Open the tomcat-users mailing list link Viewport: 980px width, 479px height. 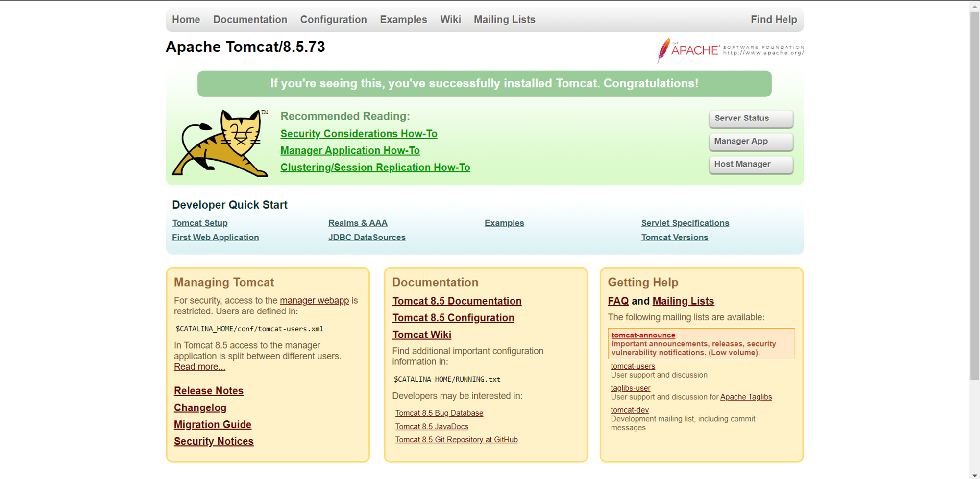point(633,366)
